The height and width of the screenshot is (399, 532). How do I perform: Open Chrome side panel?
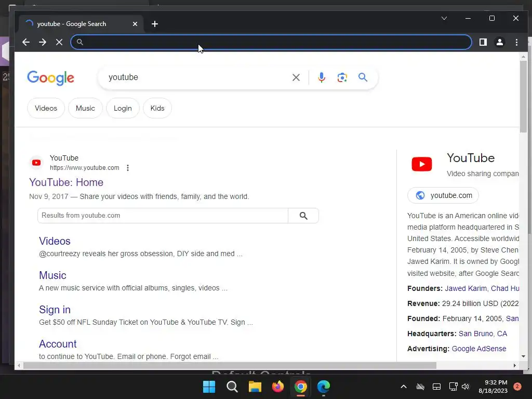pyautogui.click(x=483, y=42)
